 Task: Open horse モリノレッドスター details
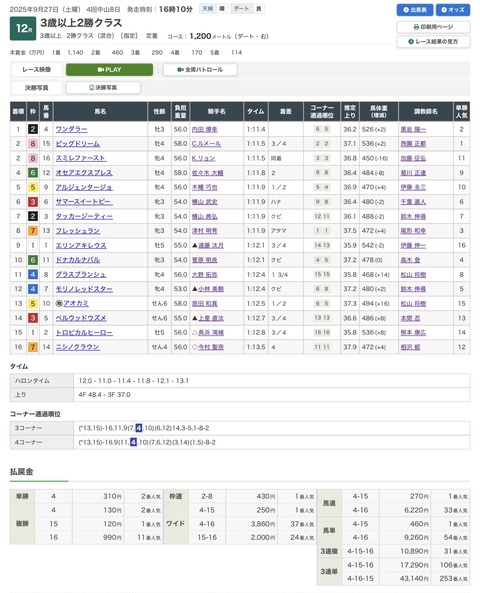[84, 289]
